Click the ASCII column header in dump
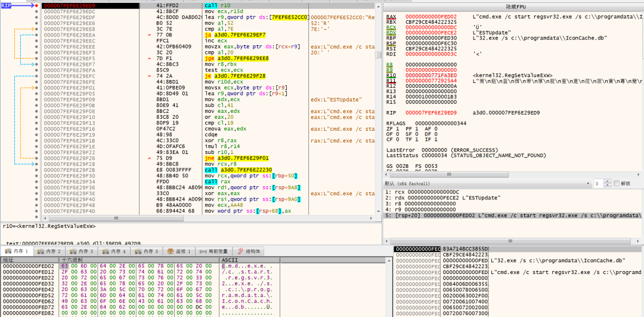Screen dimensions: 644x317 (250, 260)
